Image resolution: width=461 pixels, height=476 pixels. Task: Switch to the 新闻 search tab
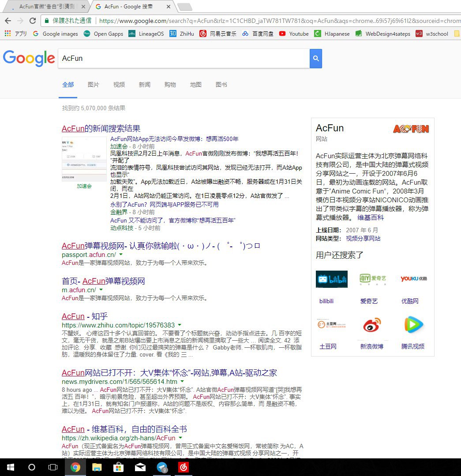[144, 85]
